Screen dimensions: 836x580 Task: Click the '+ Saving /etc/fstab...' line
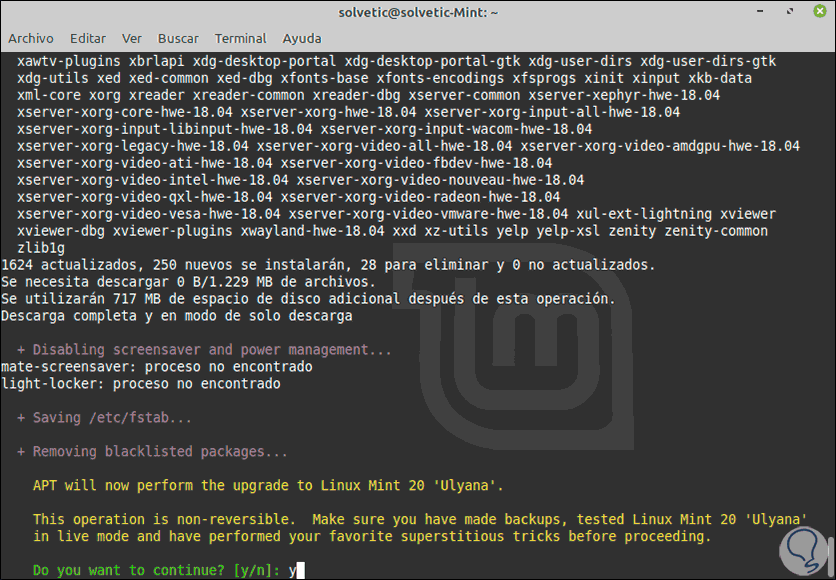tap(104, 417)
